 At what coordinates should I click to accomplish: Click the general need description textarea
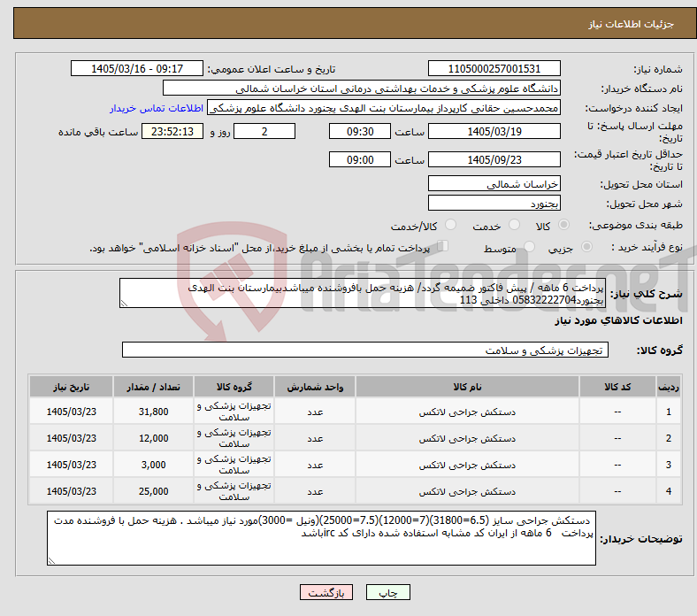click(363, 293)
